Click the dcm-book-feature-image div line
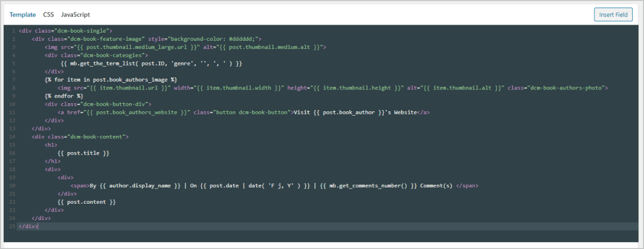Viewport: 644px width, 249px height. (146, 39)
